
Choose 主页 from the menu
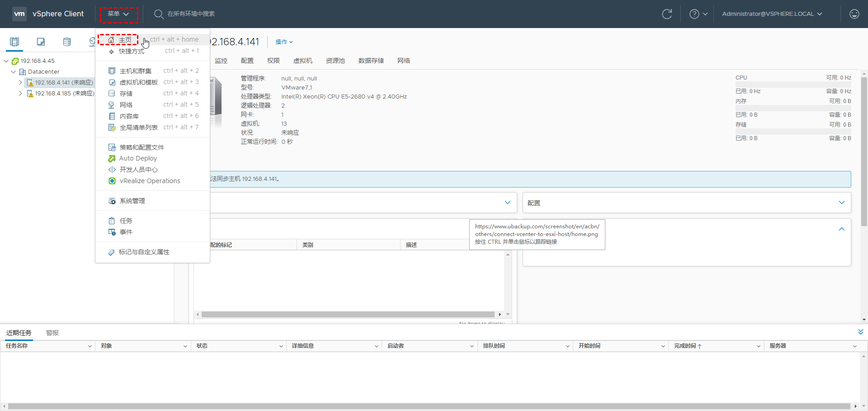coord(125,40)
